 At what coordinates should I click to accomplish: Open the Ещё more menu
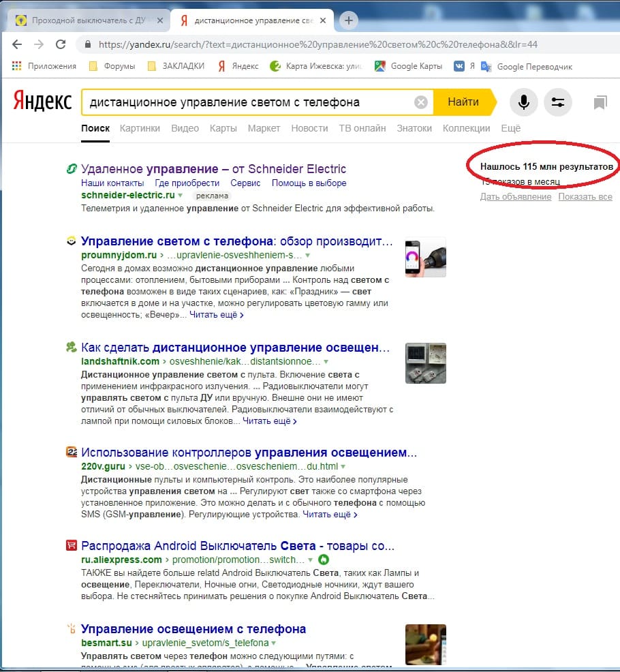(x=510, y=128)
